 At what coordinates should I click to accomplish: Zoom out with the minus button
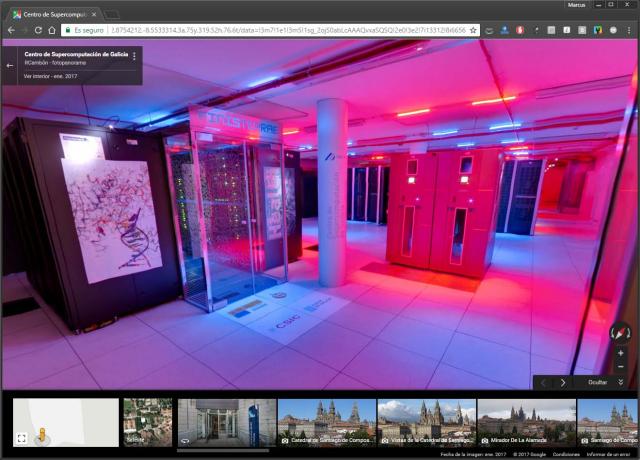coord(620,366)
